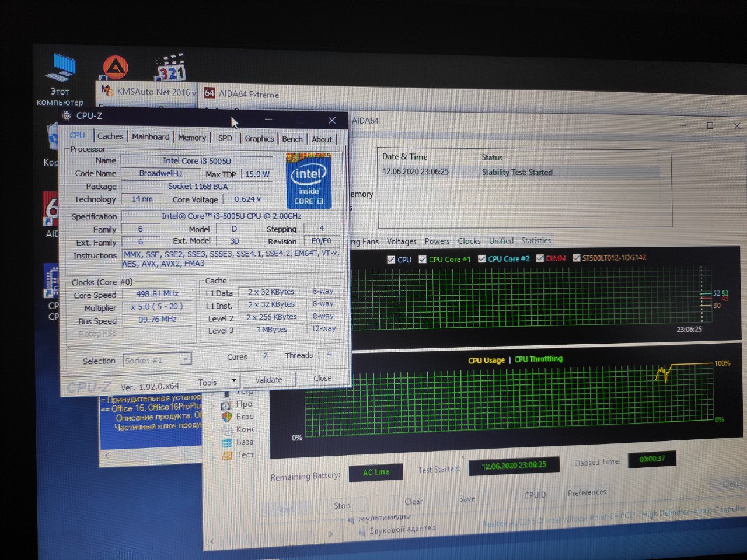Click the Intel Core i3 5005U name field
Viewport: 747px width, 560px height.
pyautogui.click(x=197, y=161)
